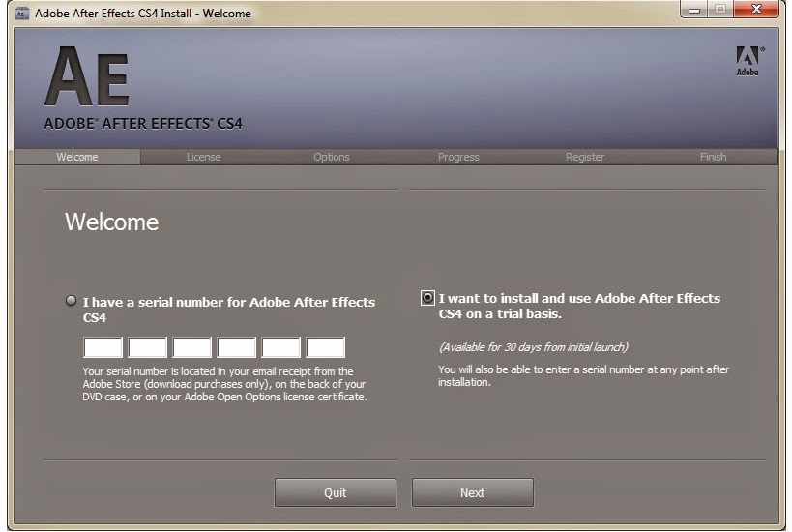Open the Options step tab
Viewport: 792px width, 532px height.
(332, 157)
